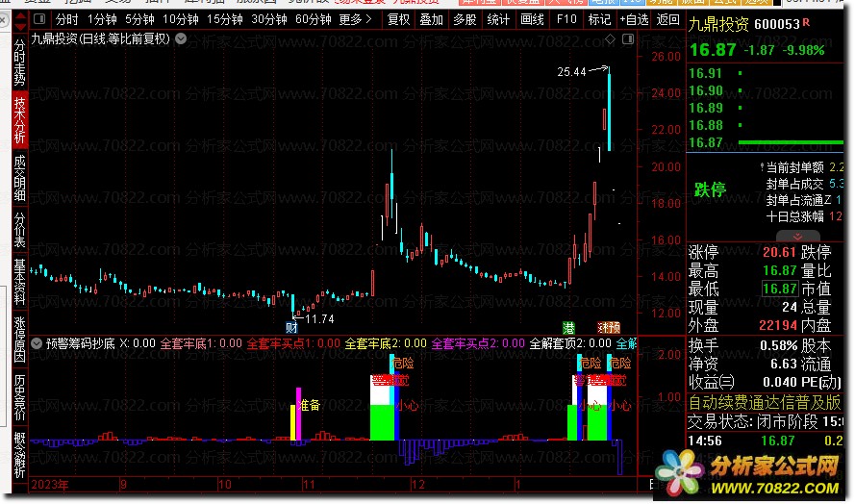Select the 16.88 price row
Viewport: 855px width, 504px height.
(765, 125)
